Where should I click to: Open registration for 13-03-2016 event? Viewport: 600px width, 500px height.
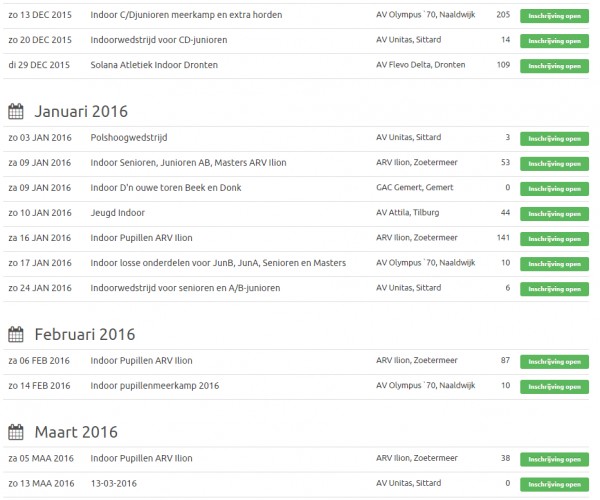553,484
